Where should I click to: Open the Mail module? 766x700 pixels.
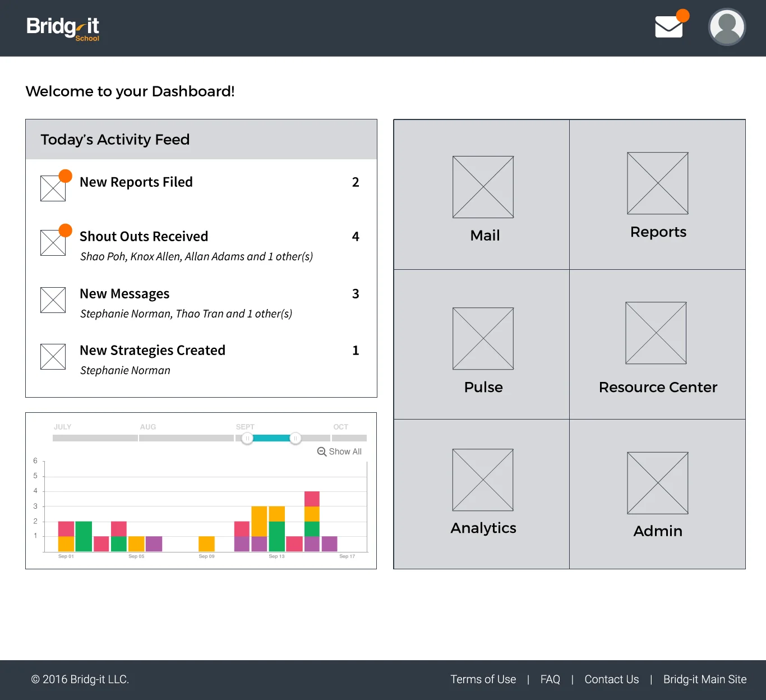483,194
